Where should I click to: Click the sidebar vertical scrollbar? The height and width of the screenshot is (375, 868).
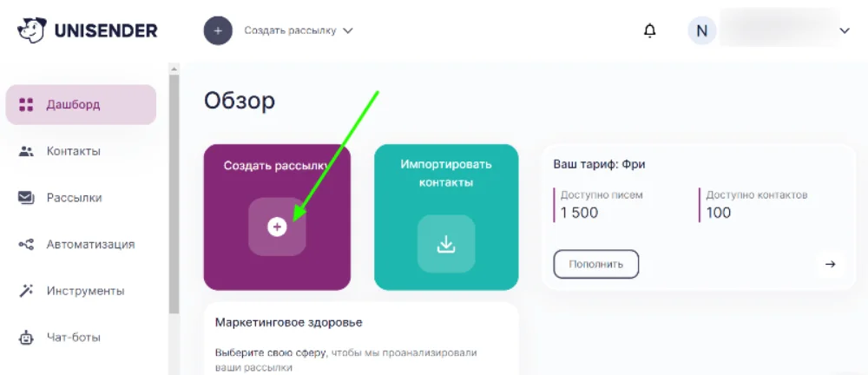174,191
